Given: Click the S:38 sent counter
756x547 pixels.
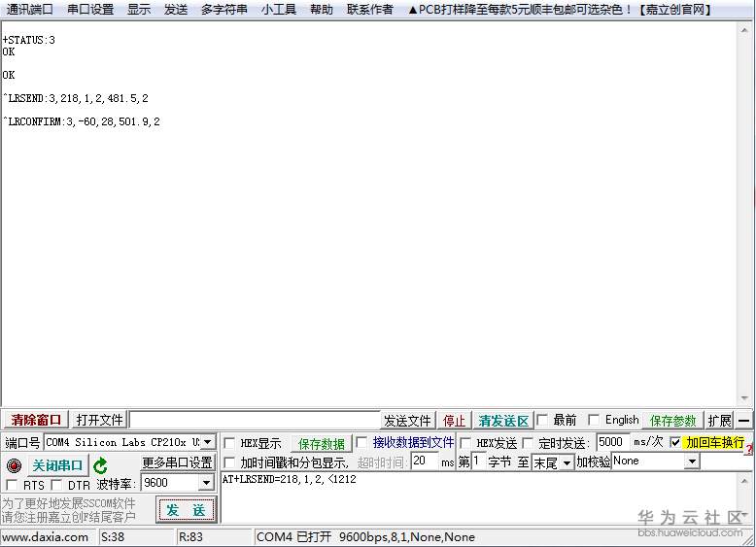Looking at the screenshot, I should tap(113, 537).
